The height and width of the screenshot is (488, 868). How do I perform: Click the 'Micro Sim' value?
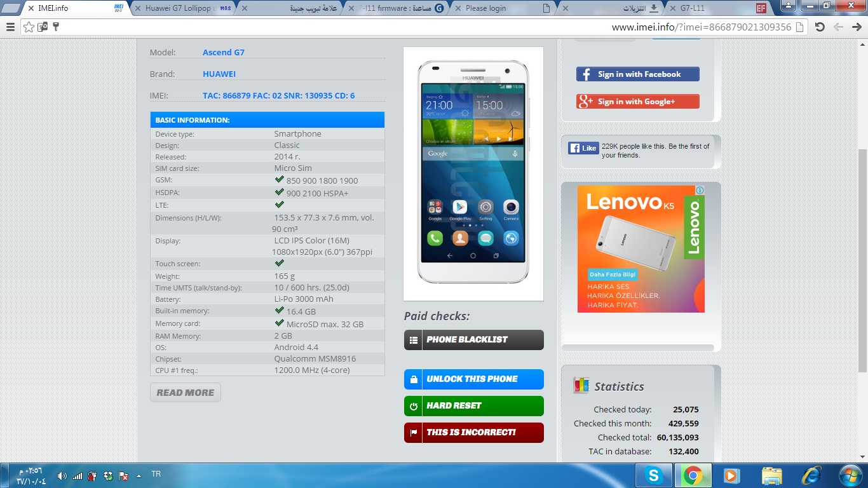point(293,168)
